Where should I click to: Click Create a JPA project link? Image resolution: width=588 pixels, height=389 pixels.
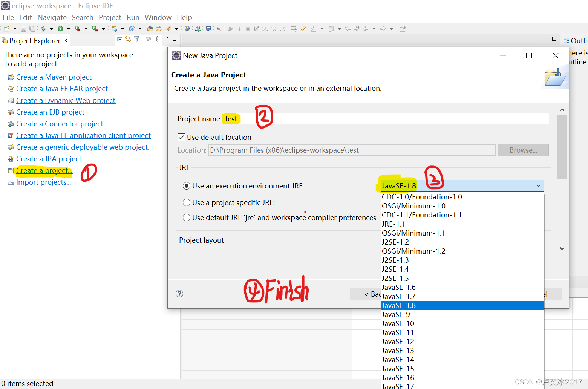coord(49,159)
